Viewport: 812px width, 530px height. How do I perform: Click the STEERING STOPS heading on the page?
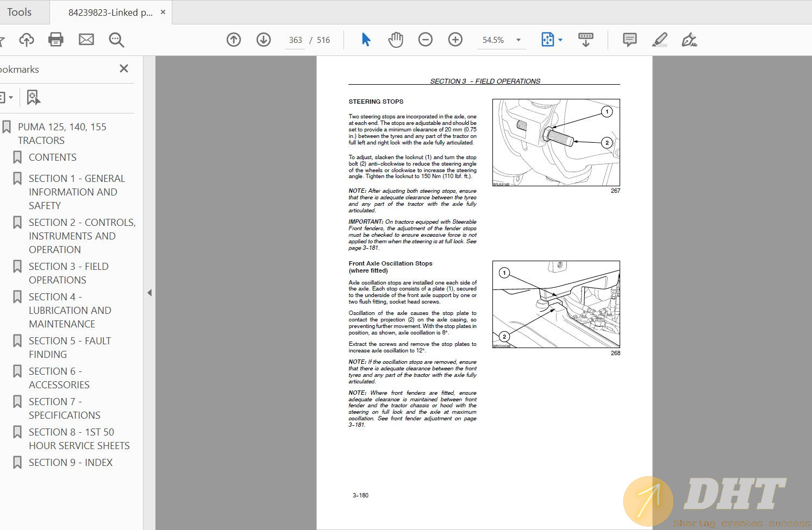coord(376,102)
